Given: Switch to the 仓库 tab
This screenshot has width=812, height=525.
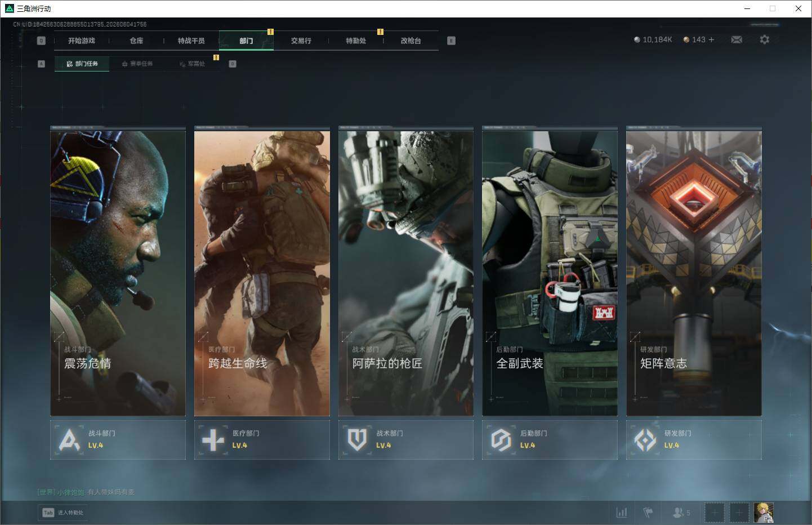Looking at the screenshot, I should tap(136, 41).
